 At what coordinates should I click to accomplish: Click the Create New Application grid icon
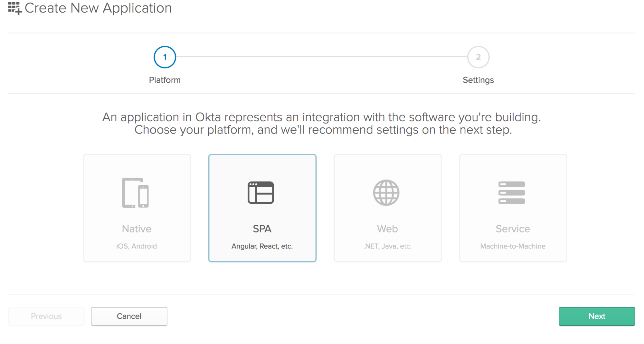[x=14, y=8]
